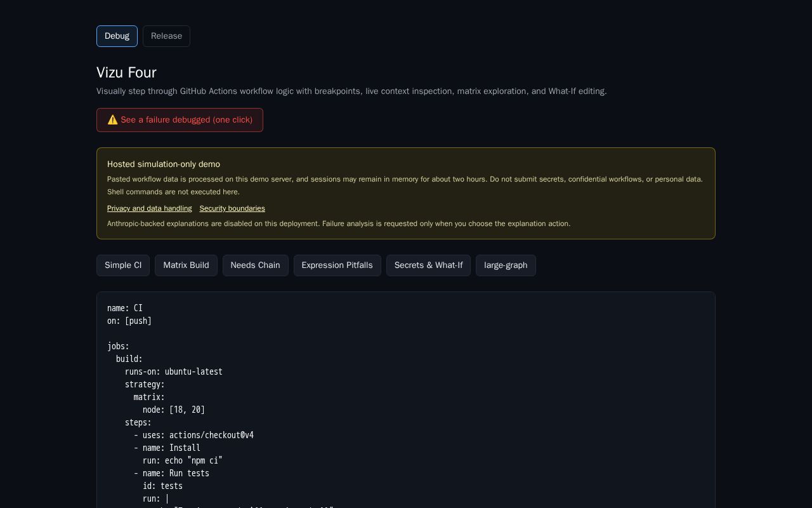Viewport: 812px width, 508px height.
Task: Click See a failure debugged button
Action: click(x=180, y=120)
